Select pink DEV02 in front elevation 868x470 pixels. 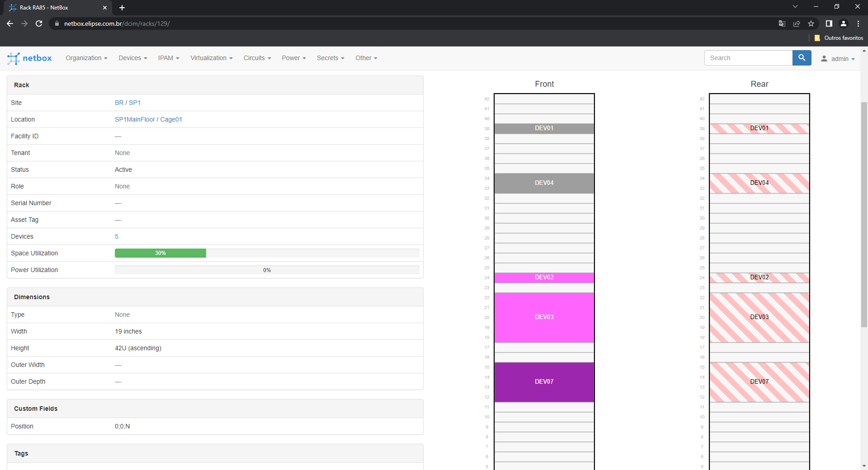click(x=544, y=277)
